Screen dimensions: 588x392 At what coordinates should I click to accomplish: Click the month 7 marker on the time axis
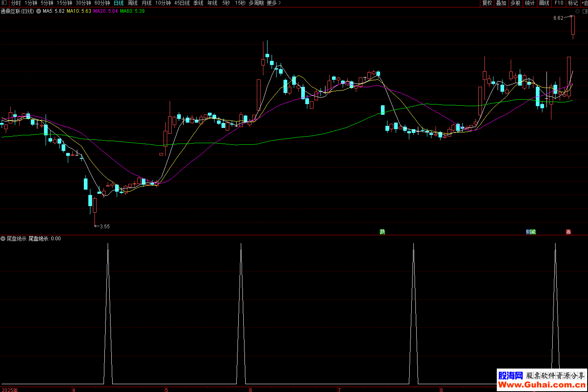[x=339, y=390]
